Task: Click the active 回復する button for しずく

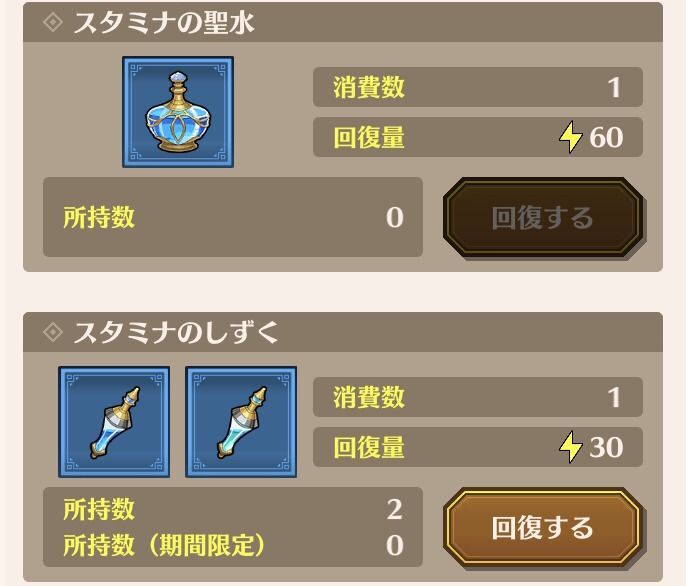Action: point(543,528)
